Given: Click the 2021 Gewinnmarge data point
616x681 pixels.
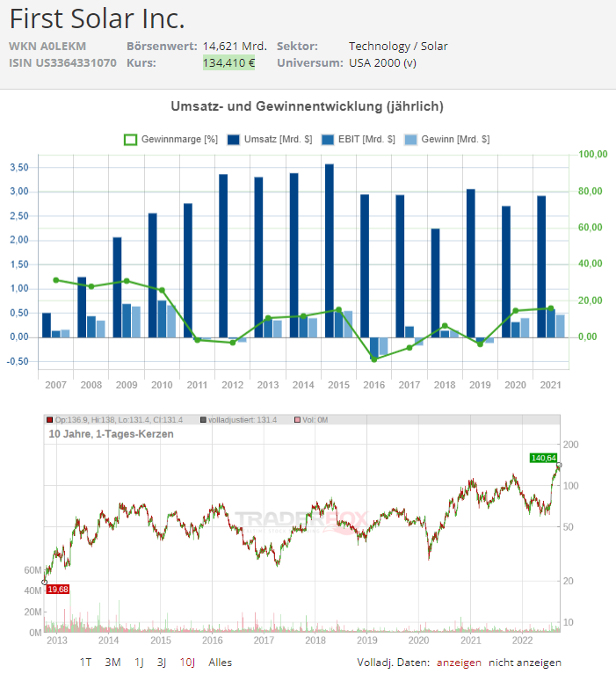Looking at the screenshot, I should (551, 308).
